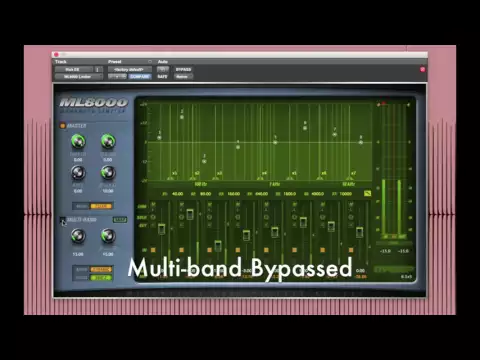The width and height of the screenshot is (480, 360).
Task: Toggle band 3 orange IN button
Action: coord(210,250)
